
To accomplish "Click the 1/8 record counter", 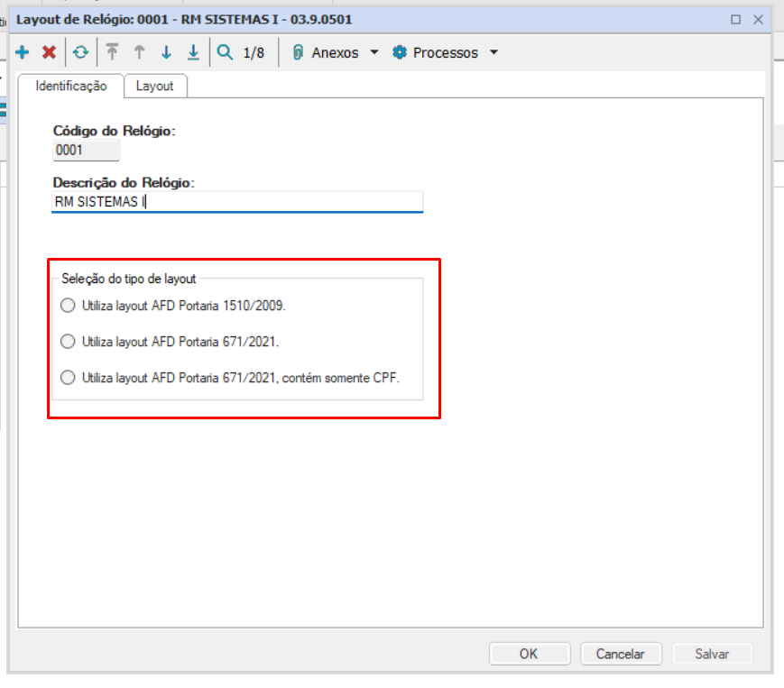I will tap(254, 52).
